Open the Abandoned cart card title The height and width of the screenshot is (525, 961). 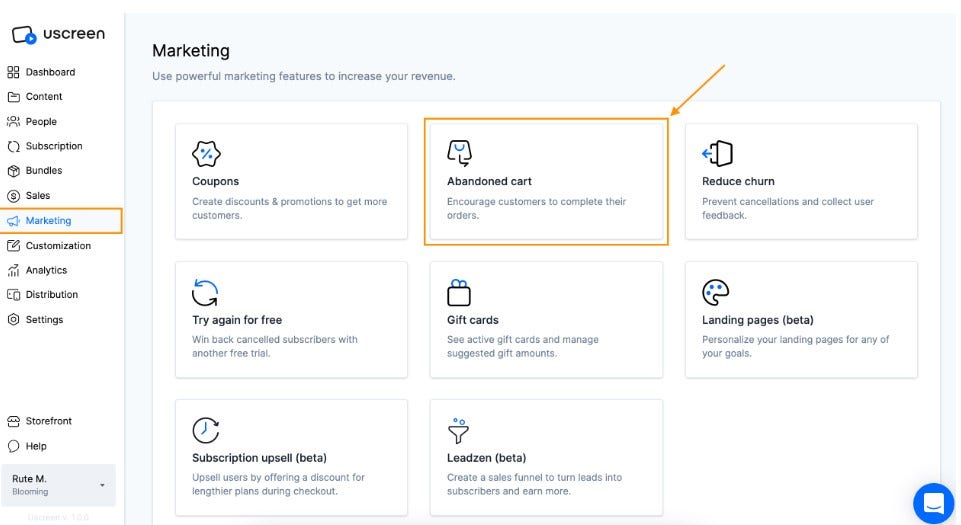pyautogui.click(x=489, y=181)
